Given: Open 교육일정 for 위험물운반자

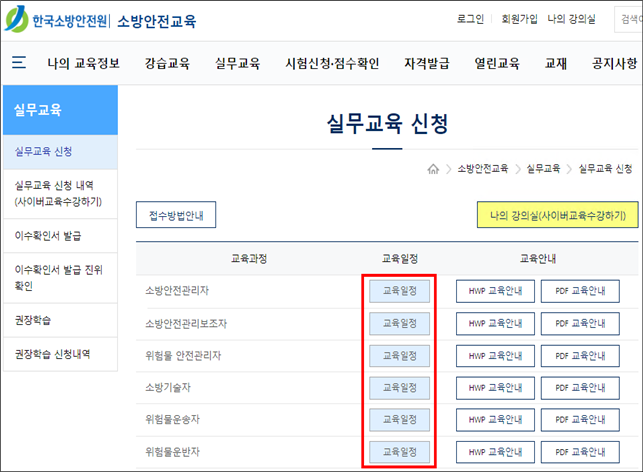Looking at the screenshot, I should click(x=399, y=452).
